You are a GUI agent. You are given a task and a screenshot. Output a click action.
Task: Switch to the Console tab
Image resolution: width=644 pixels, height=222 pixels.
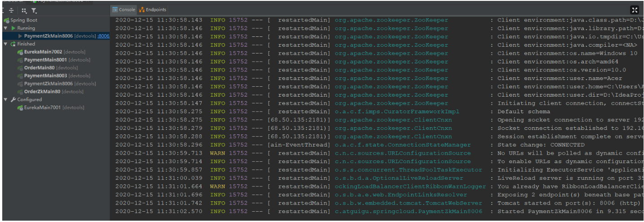tap(124, 9)
